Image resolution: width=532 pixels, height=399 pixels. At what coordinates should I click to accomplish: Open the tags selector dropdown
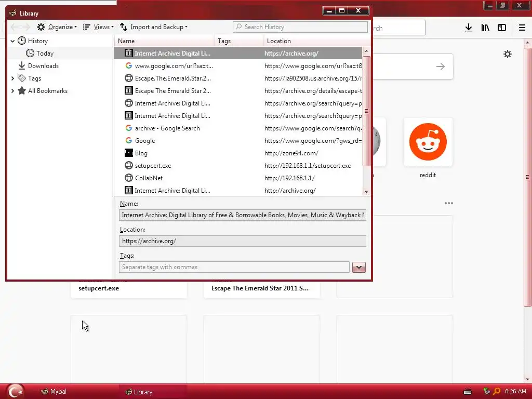tap(359, 268)
